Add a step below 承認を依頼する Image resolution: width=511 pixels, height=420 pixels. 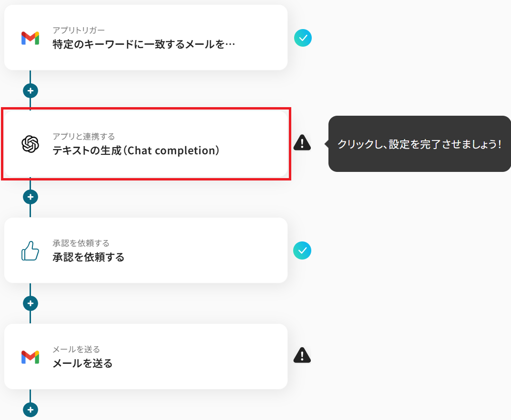31,303
